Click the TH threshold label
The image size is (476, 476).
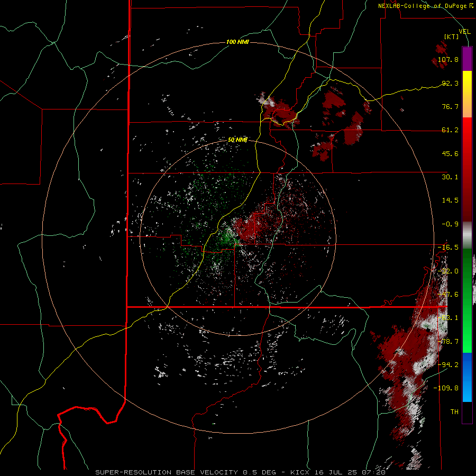[454, 412]
